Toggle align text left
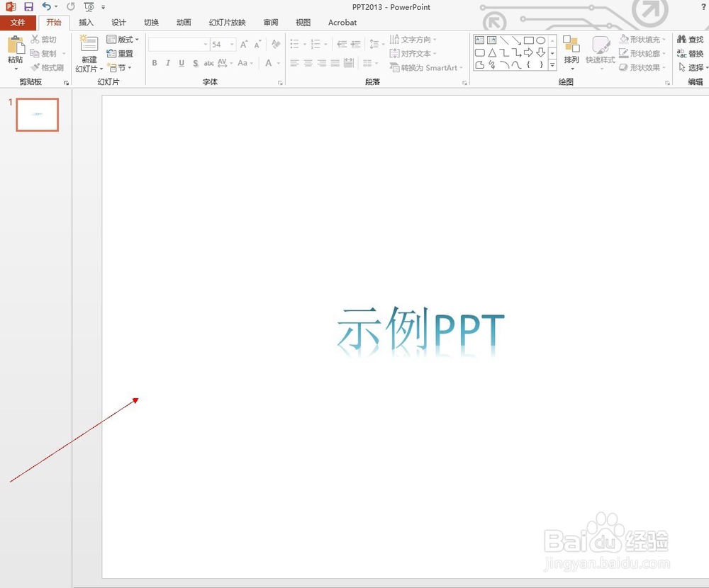The width and height of the screenshot is (709, 588). click(x=295, y=63)
